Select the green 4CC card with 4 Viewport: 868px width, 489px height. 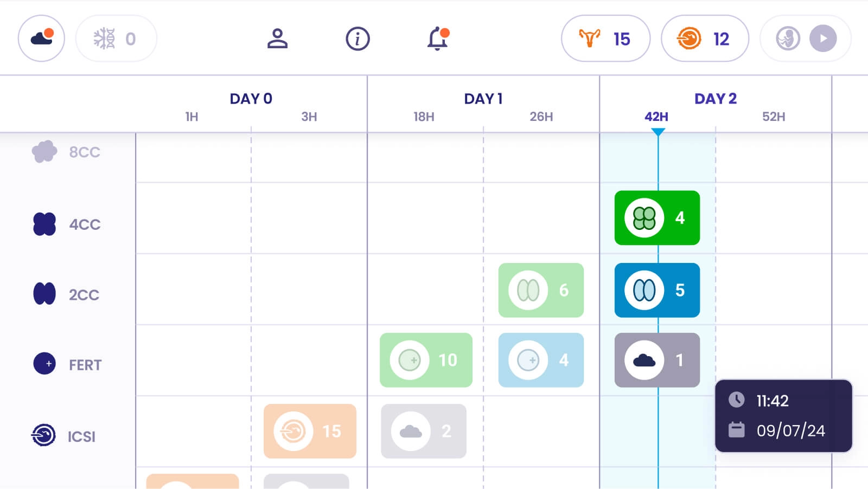[657, 218]
